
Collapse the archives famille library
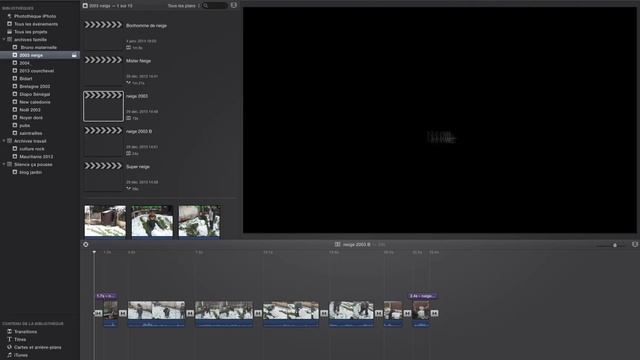(4, 40)
